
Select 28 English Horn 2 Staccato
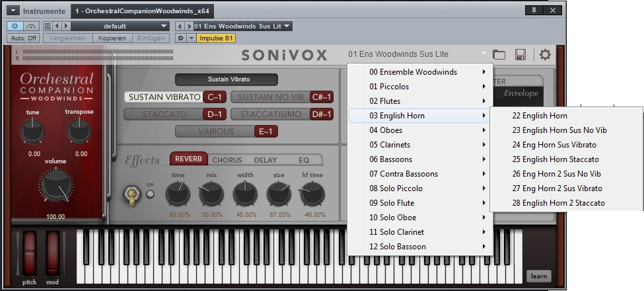pos(566,203)
